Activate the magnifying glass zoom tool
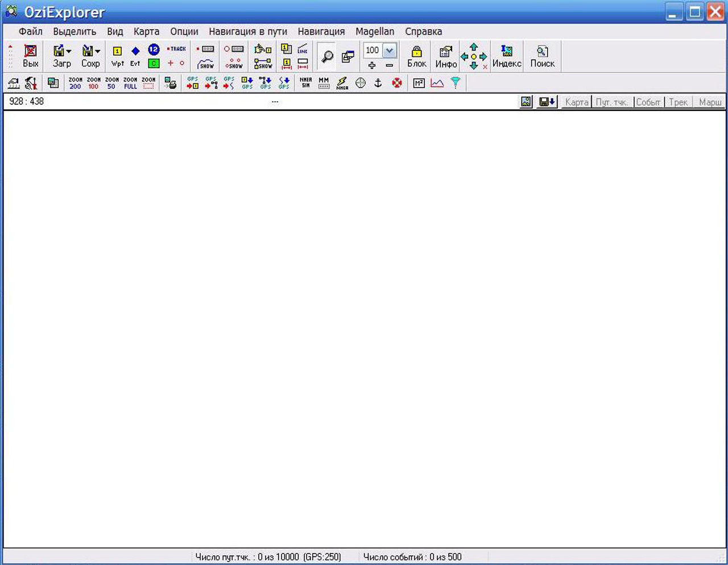 [327, 56]
